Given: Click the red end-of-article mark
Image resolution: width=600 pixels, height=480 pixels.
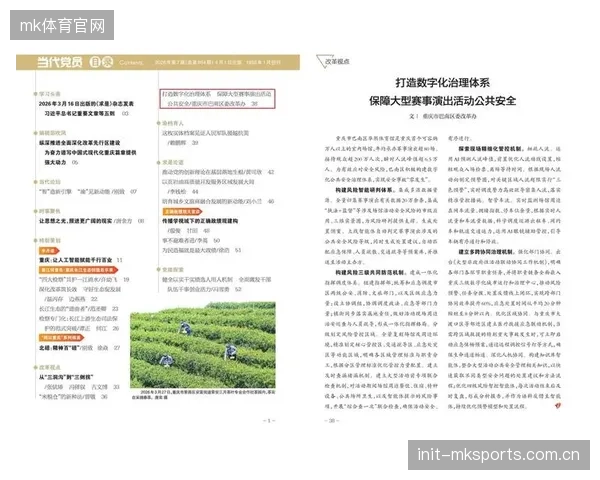Looking at the screenshot, I should pyautogui.click(x=558, y=406).
